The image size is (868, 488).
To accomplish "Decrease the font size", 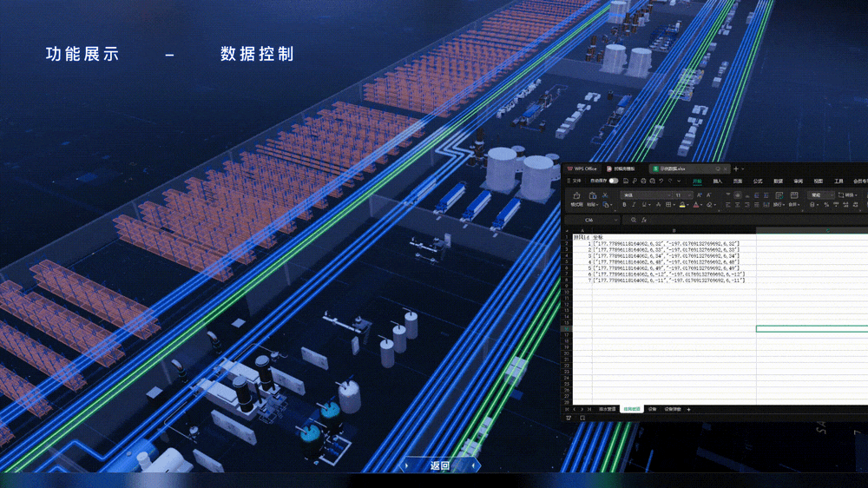I will 708,195.
